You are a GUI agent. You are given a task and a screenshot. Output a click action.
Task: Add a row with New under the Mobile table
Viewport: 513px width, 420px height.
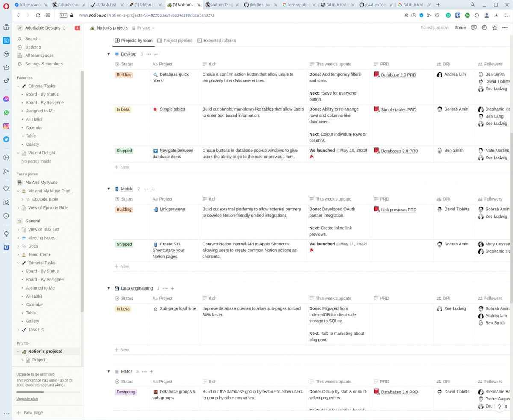pyautogui.click(x=122, y=266)
